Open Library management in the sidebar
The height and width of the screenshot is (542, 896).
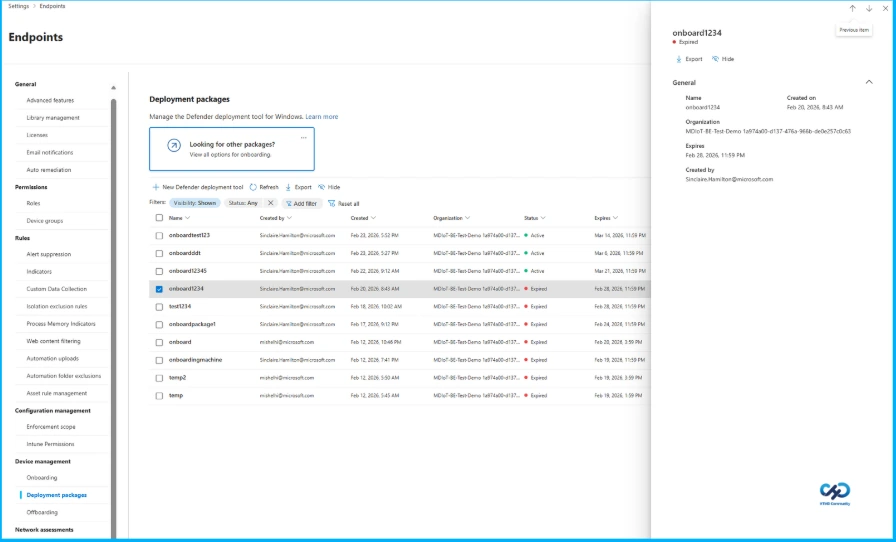tap(53, 118)
